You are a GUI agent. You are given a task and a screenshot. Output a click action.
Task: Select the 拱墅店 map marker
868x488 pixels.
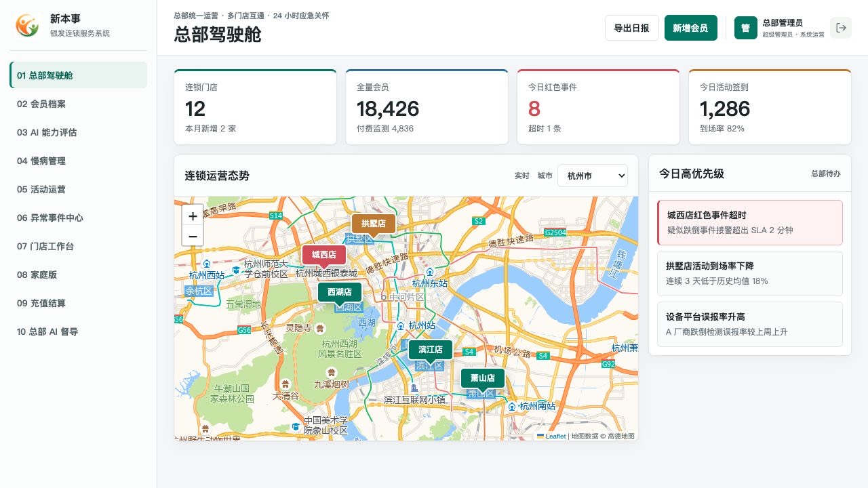click(374, 223)
